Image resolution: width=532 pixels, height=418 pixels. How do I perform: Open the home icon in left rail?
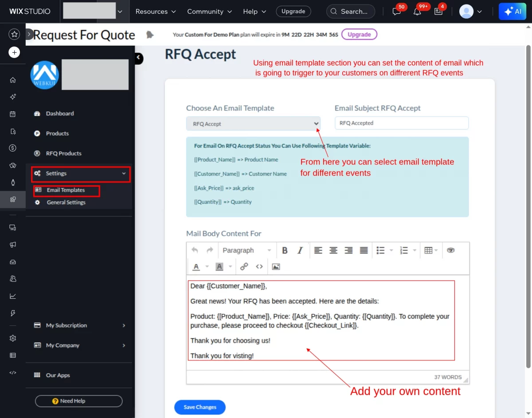tap(13, 80)
